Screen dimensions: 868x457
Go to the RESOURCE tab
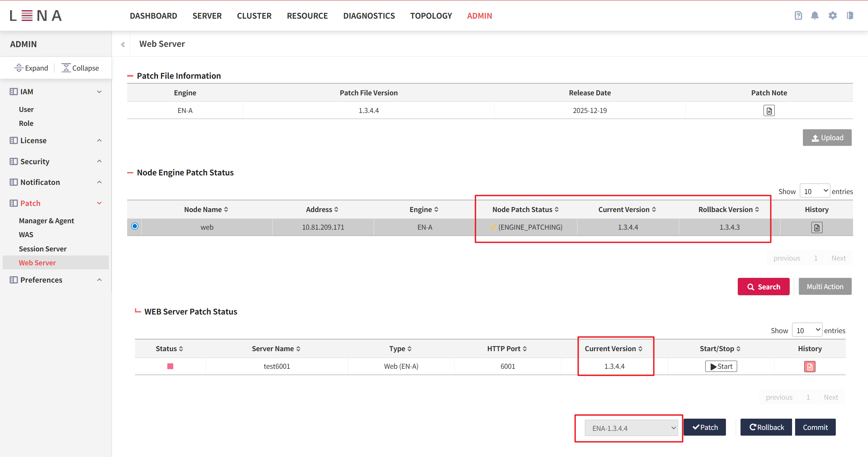pos(307,16)
